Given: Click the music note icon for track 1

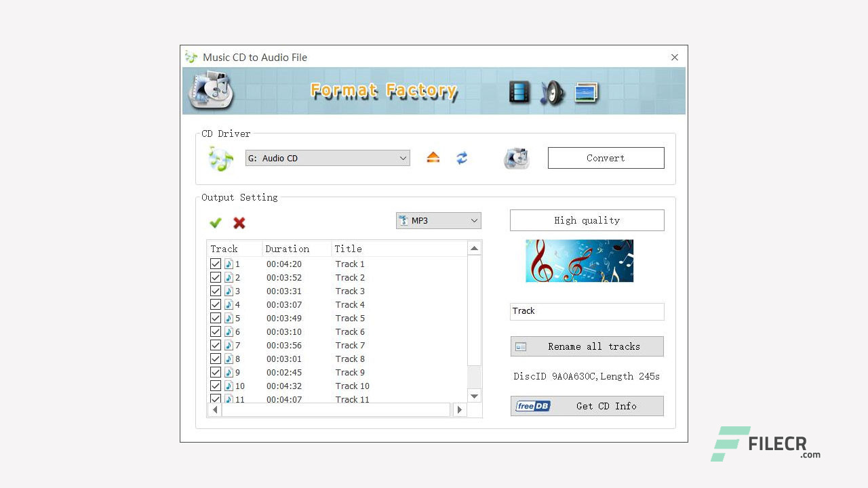Looking at the screenshot, I should pos(229,264).
